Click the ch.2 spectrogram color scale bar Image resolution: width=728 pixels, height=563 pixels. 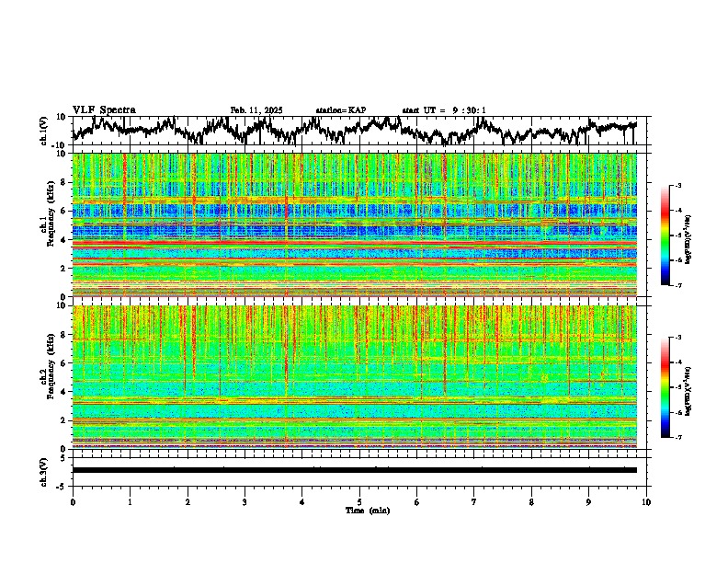coord(665,387)
